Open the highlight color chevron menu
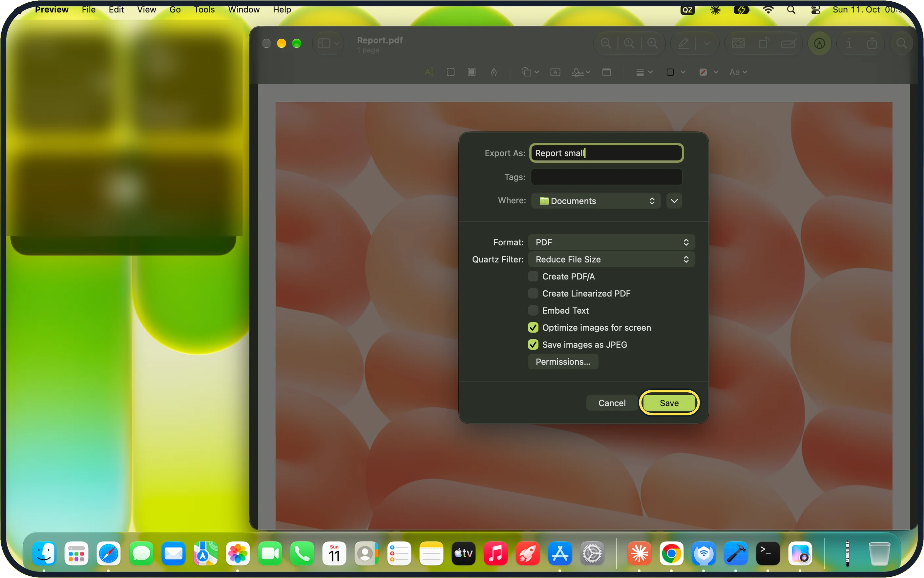This screenshot has width=924, height=578. (x=706, y=44)
